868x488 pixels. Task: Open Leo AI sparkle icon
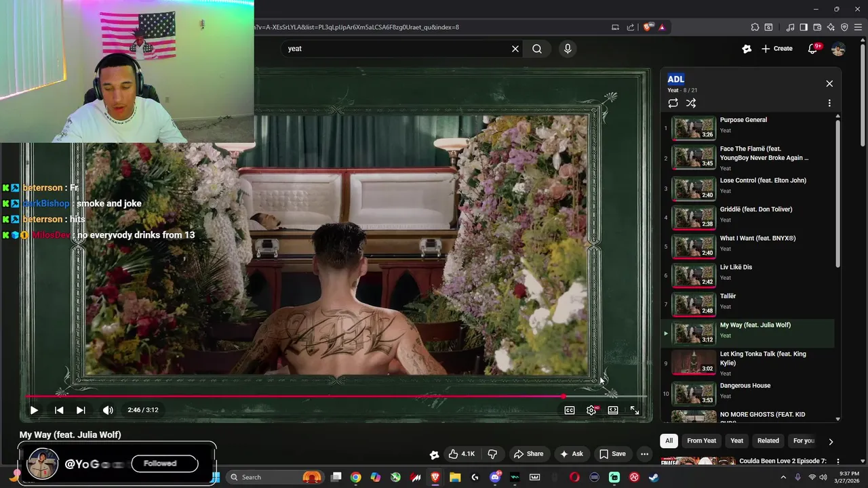pyautogui.click(x=831, y=27)
